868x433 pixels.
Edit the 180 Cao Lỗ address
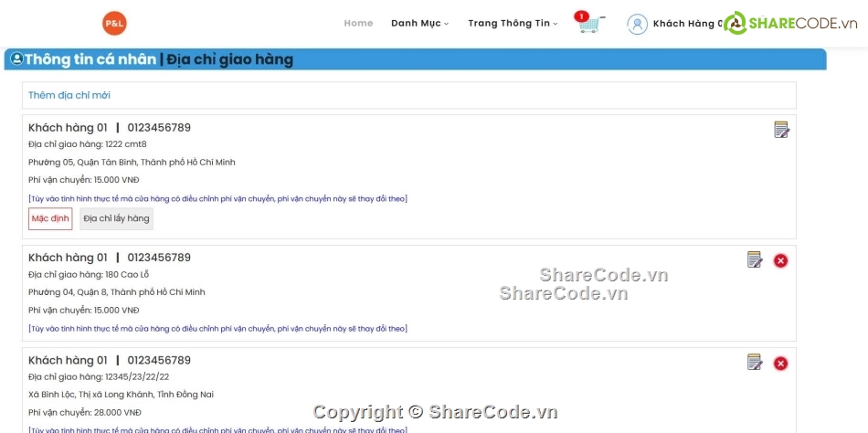(755, 259)
